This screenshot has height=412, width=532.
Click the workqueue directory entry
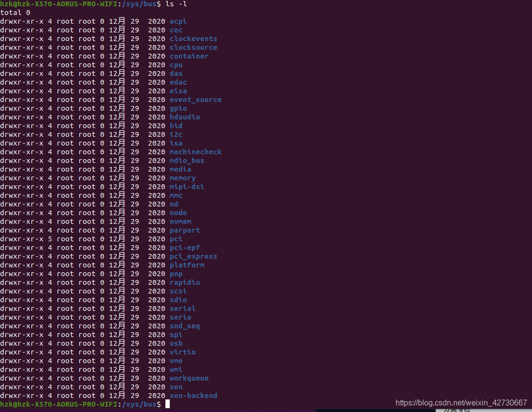tap(189, 378)
